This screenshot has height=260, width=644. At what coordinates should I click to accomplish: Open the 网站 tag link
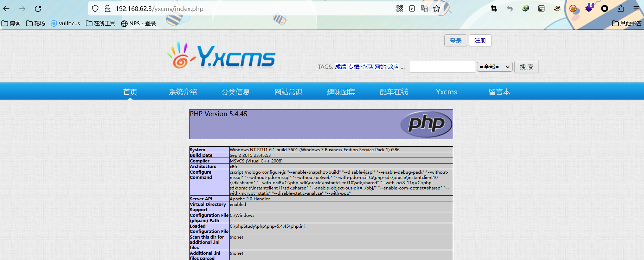click(380, 67)
